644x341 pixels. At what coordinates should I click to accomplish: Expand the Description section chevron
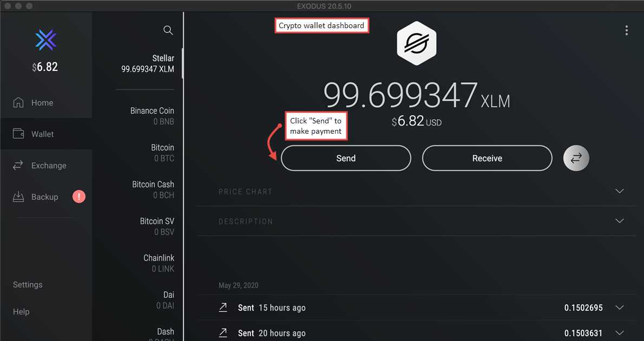[619, 221]
